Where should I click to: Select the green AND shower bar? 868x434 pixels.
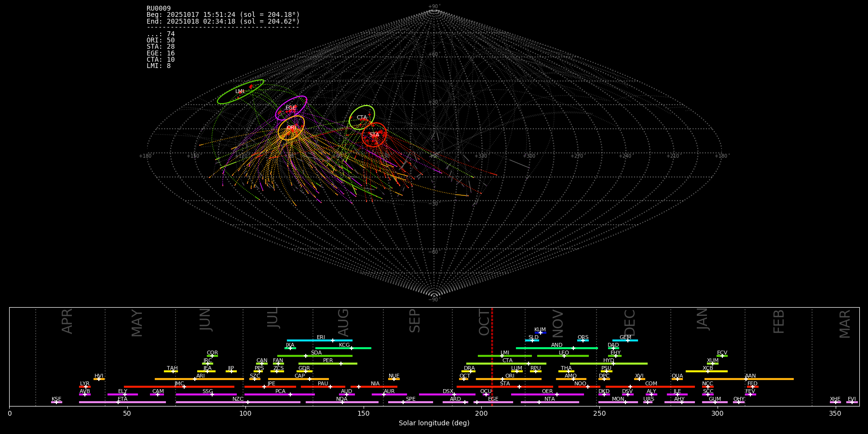pos(556,348)
